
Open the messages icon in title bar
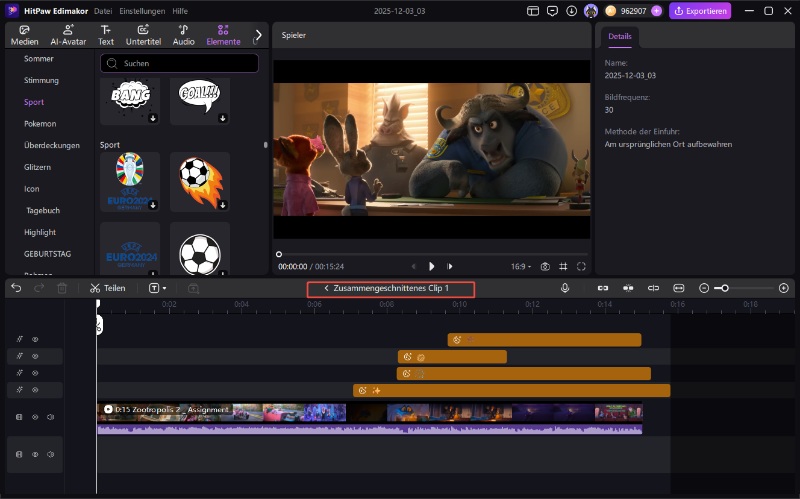pyautogui.click(x=552, y=11)
